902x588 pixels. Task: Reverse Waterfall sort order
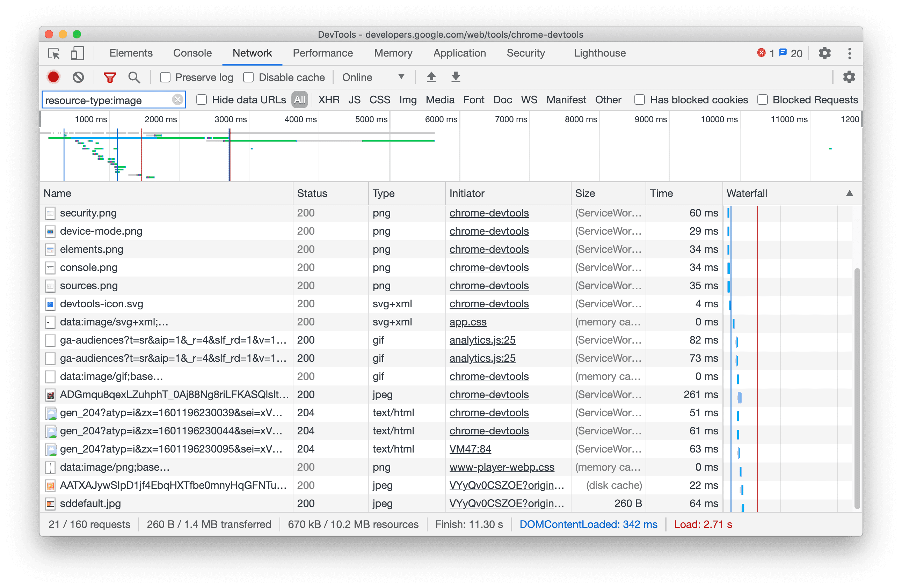tap(849, 193)
